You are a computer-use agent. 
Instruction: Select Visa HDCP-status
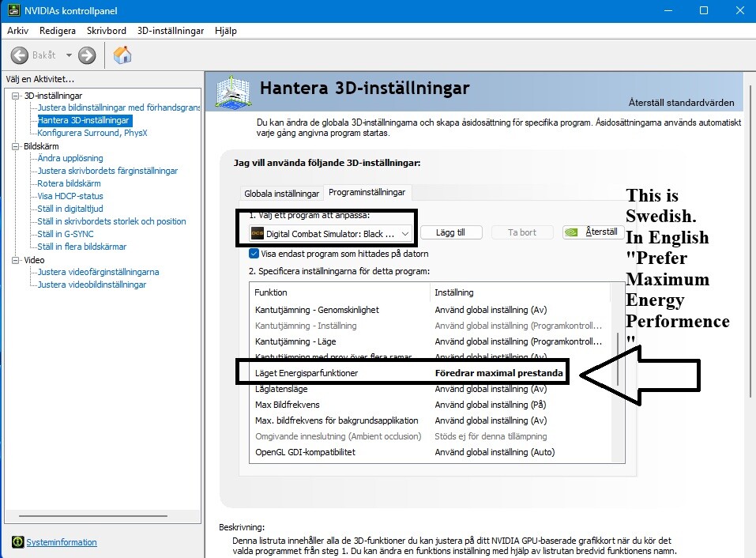70,196
